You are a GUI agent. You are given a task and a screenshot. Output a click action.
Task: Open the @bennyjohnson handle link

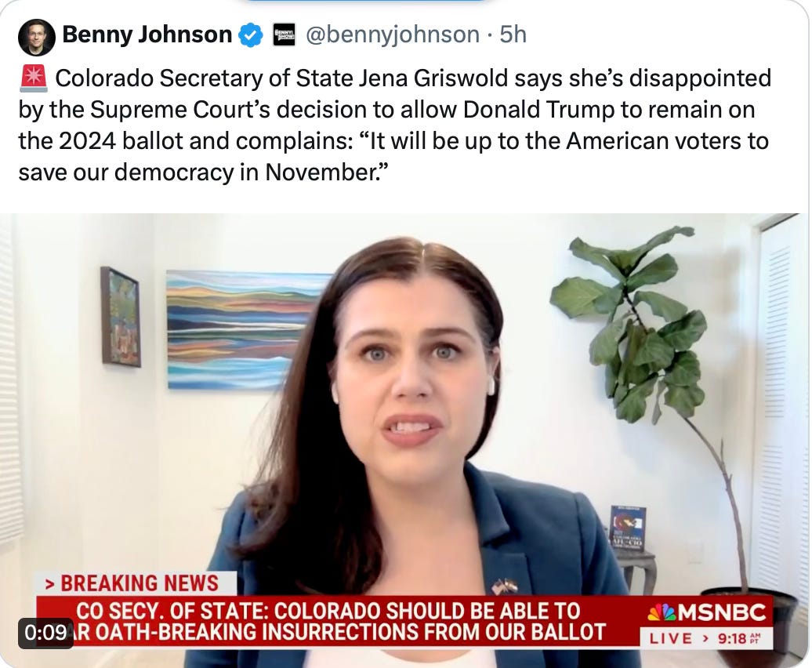point(393,35)
